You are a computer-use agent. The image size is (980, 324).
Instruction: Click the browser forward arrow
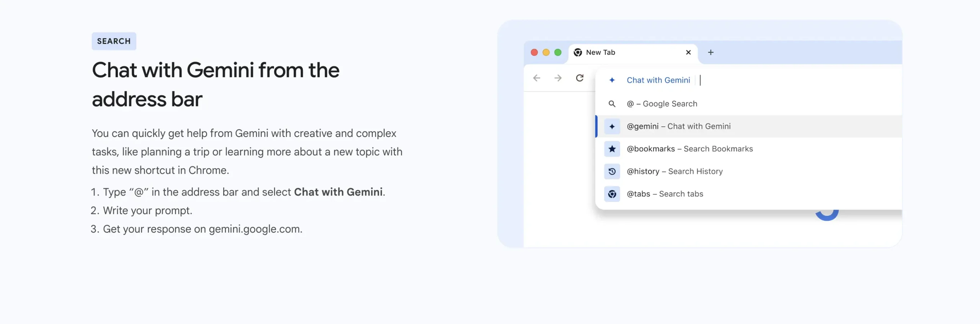pyautogui.click(x=558, y=78)
